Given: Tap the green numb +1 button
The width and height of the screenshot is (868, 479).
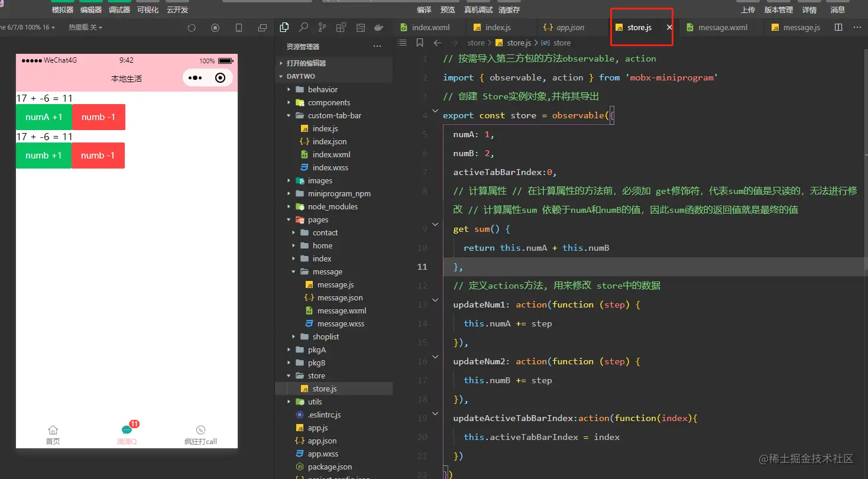Looking at the screenshot, I should [44, 156].
